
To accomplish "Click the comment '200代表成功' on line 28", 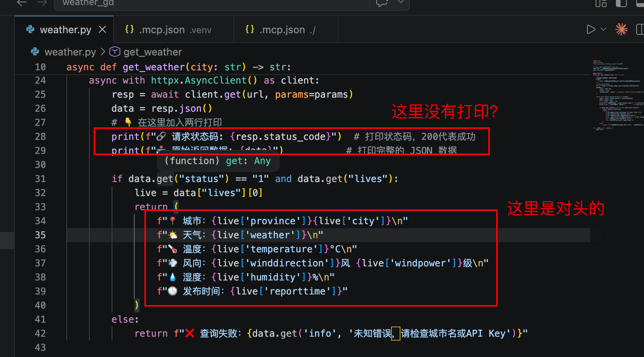I will [x=448, y=137].
